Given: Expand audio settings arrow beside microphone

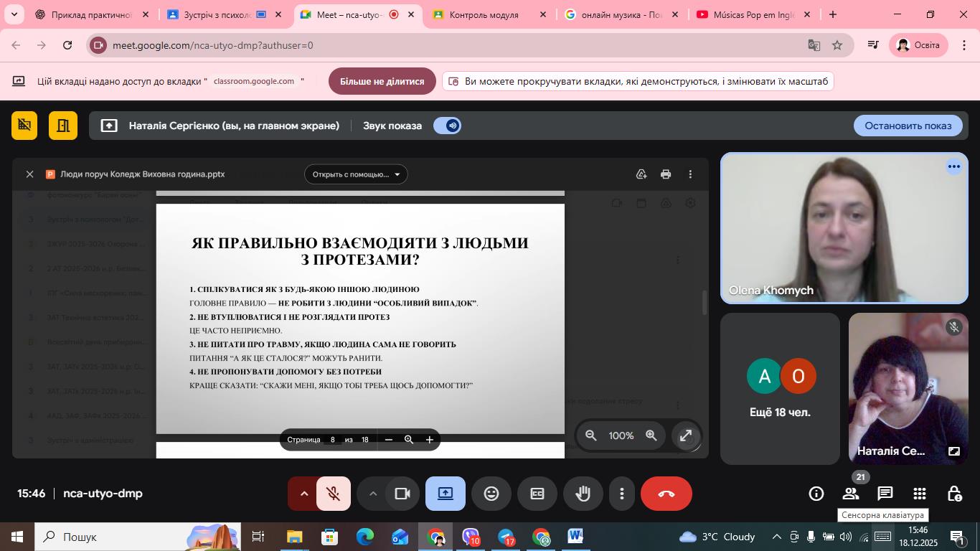Looking at the screenshot, I should tap(303, 494).
